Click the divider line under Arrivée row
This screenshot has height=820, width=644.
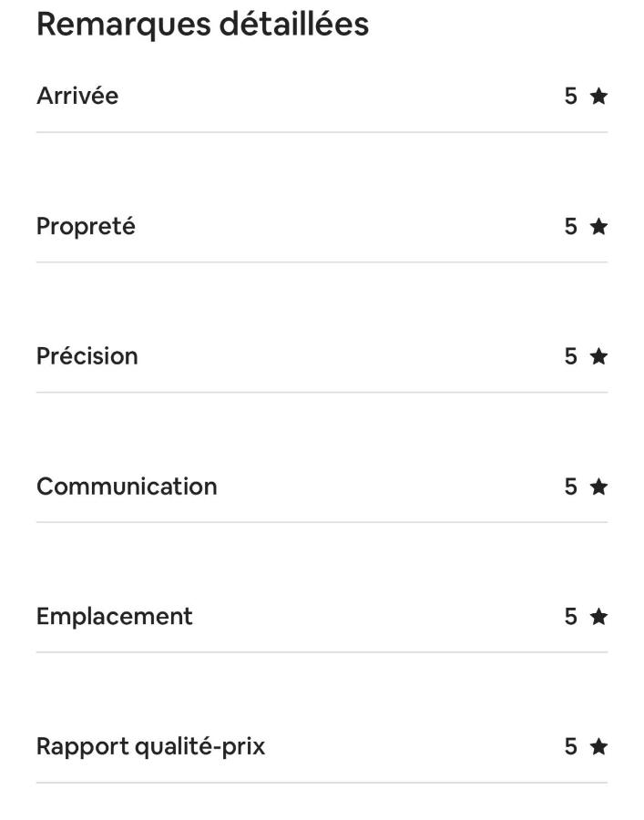coord(322,132)
